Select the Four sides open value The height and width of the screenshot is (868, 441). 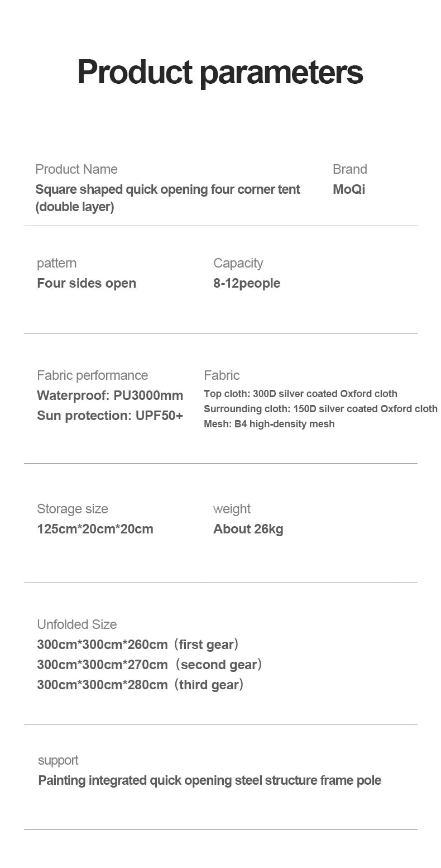[87, 283]
